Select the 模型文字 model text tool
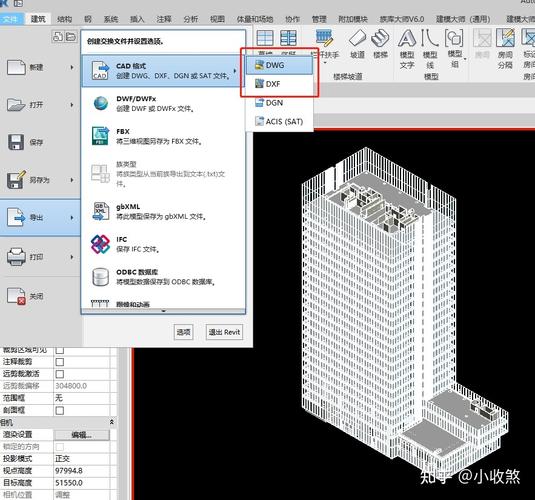Image resolution: width=535 pixels, height=500 pixels. [x=407, y=49]
